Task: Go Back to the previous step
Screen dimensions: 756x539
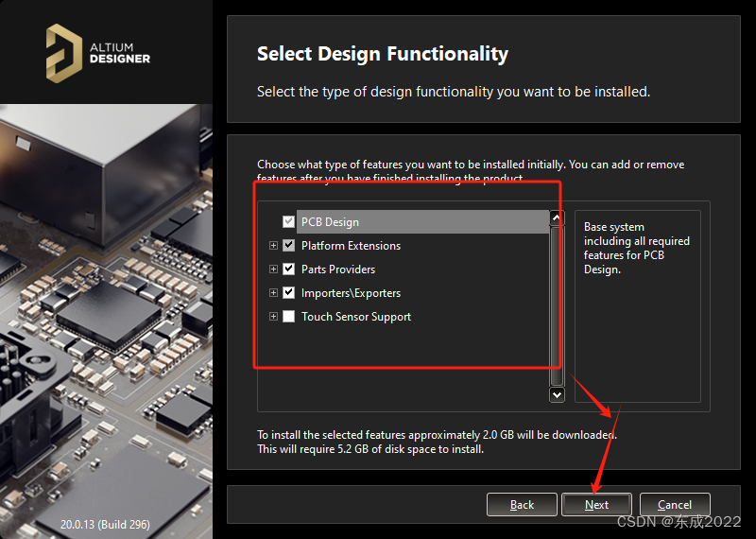Action: 522,505
